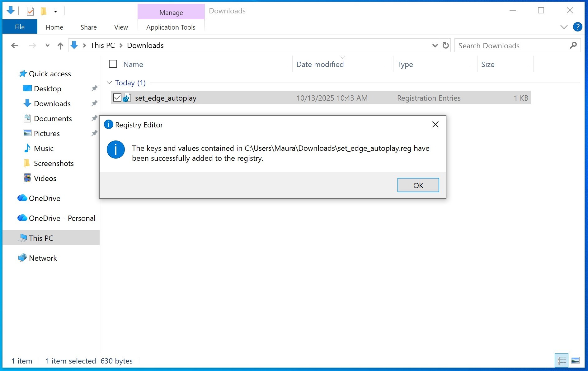Click the New folder quick access icon
The width and height of the screenshot is (588, 371).
coord(44,11)
